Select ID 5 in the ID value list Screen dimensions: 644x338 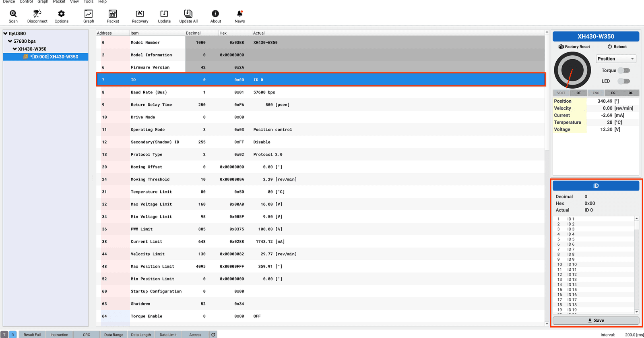tap(593, 239)
